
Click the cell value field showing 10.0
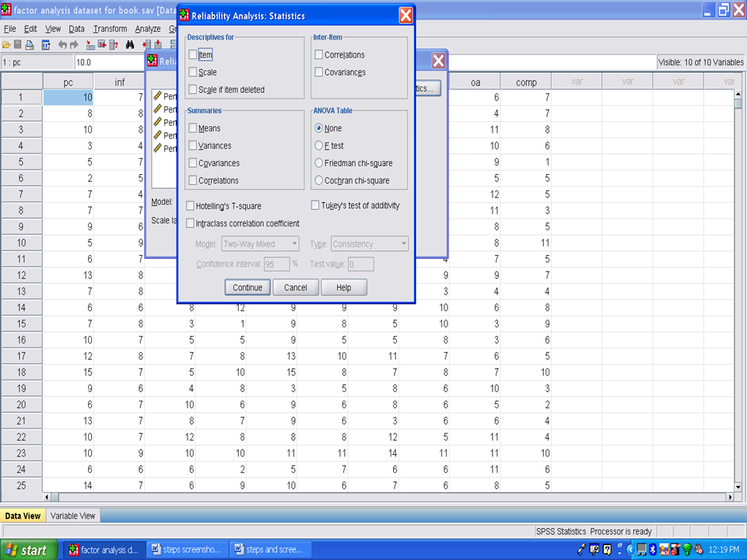109,62
